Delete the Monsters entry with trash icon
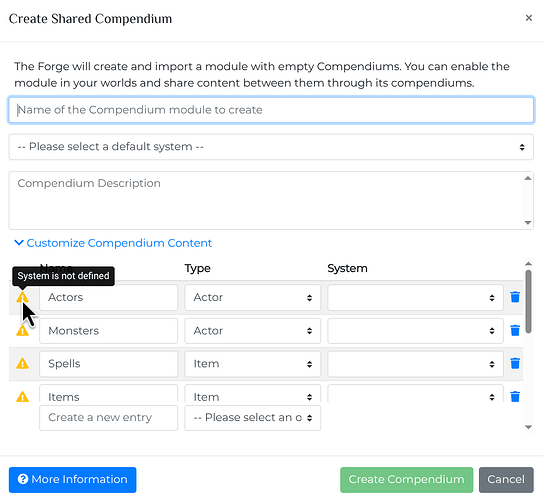The height and width of the screenshot is (500, 543). pyautogui.click(x=515, y=330)
